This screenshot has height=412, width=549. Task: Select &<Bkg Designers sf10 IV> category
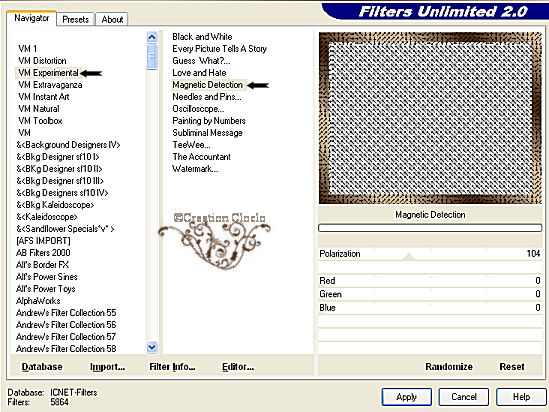coord(62,193)
